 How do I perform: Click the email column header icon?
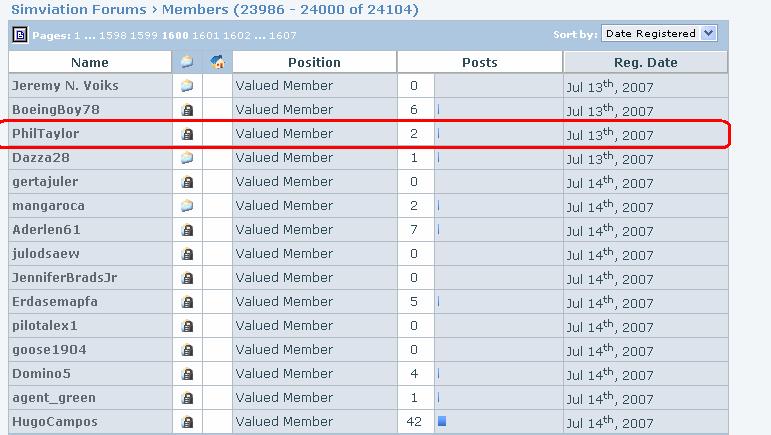click(187, 62)
